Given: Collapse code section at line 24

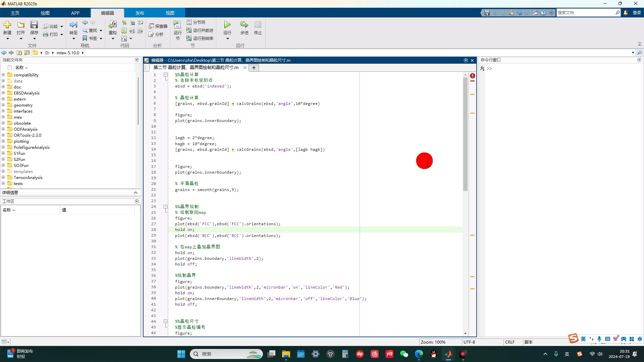Looking at the screenshot, I should click(x=165, y=207).
